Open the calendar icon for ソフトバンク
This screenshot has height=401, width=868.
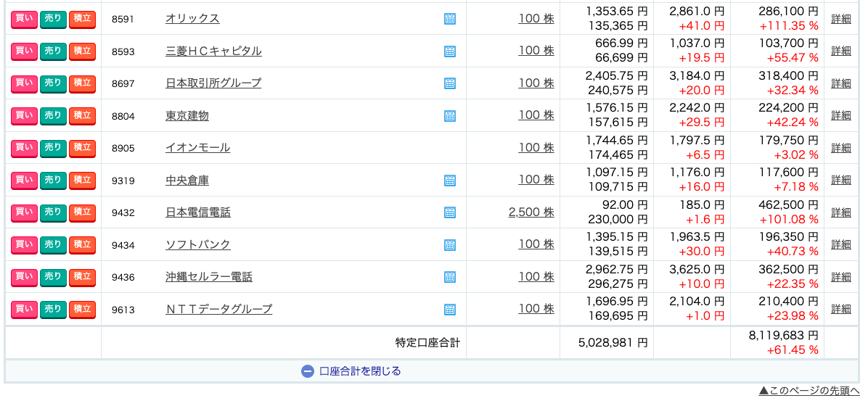point(450,244)
